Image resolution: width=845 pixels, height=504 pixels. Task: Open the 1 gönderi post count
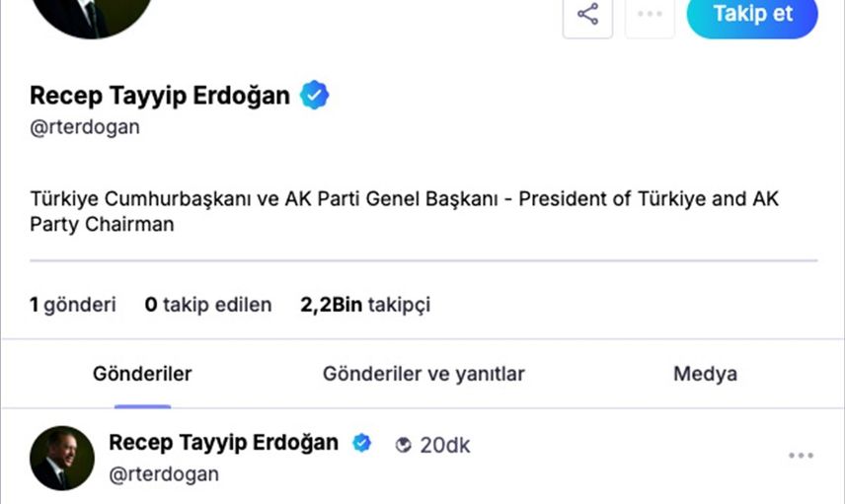tap(72, 305)
